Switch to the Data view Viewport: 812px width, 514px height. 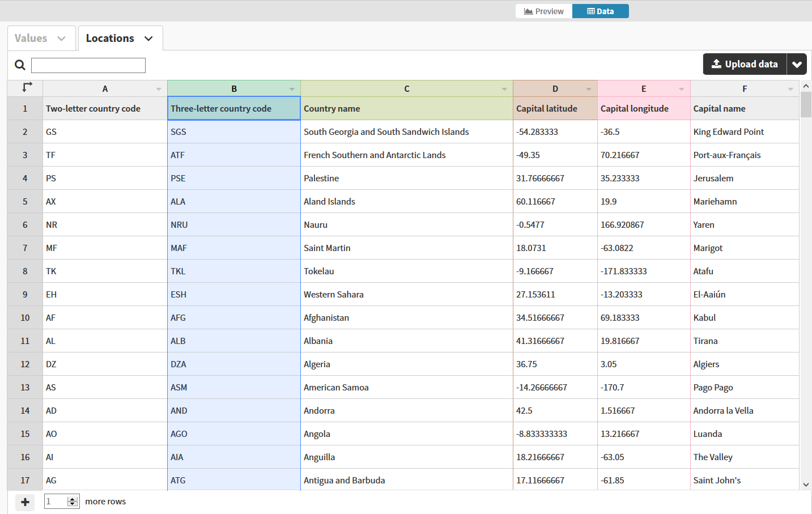coord(601,11)
